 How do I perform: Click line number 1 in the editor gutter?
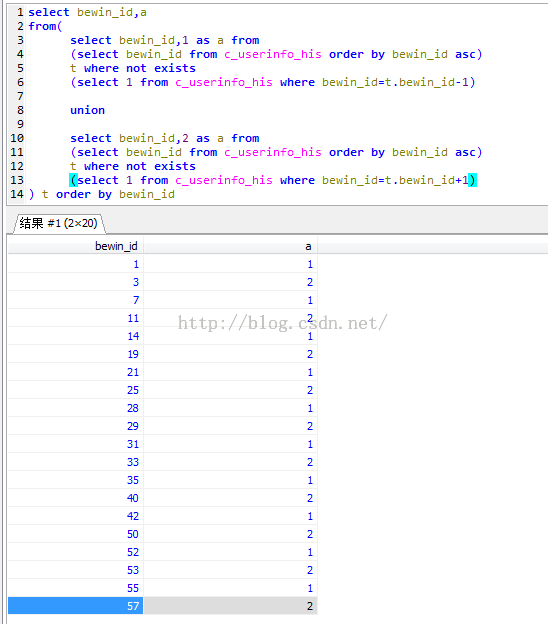point(20,12)
